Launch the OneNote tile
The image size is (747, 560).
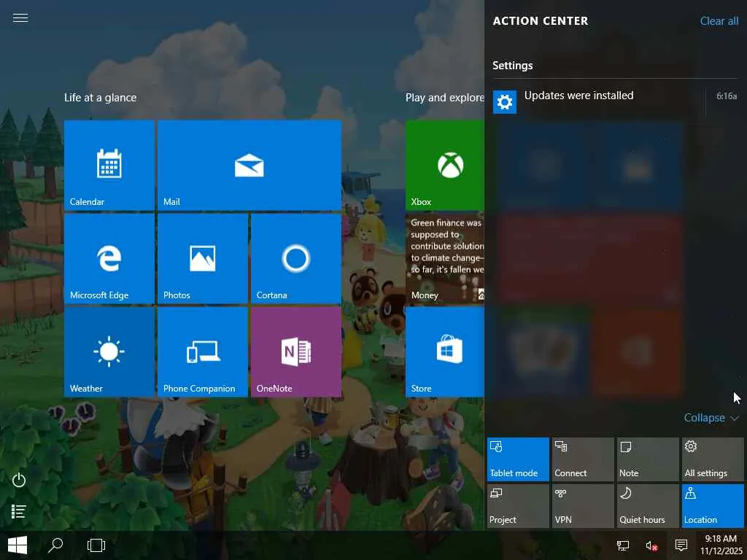(296, 351)
